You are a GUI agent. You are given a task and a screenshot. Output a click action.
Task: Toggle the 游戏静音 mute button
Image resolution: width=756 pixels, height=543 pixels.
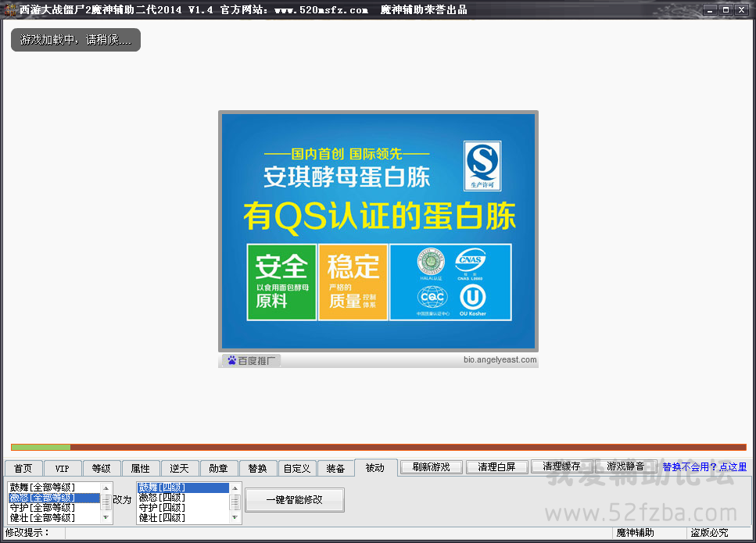[625, 466]
